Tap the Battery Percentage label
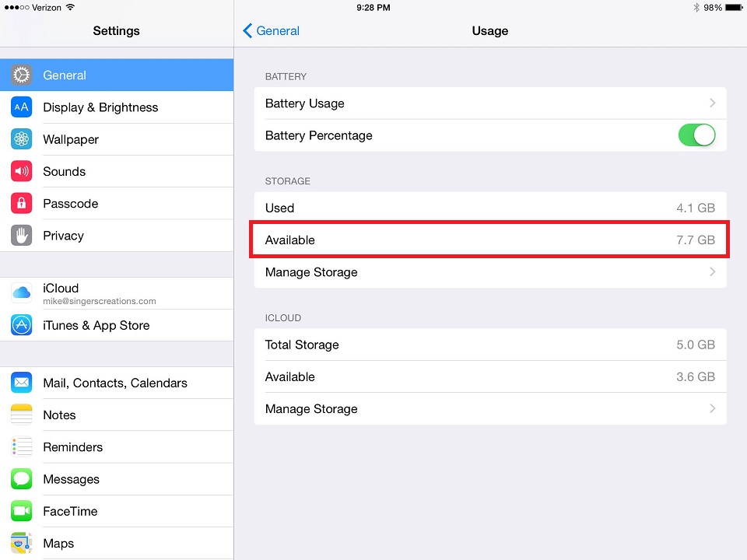The height and width of the screenshot is (560, 747). tap(319, 135)
